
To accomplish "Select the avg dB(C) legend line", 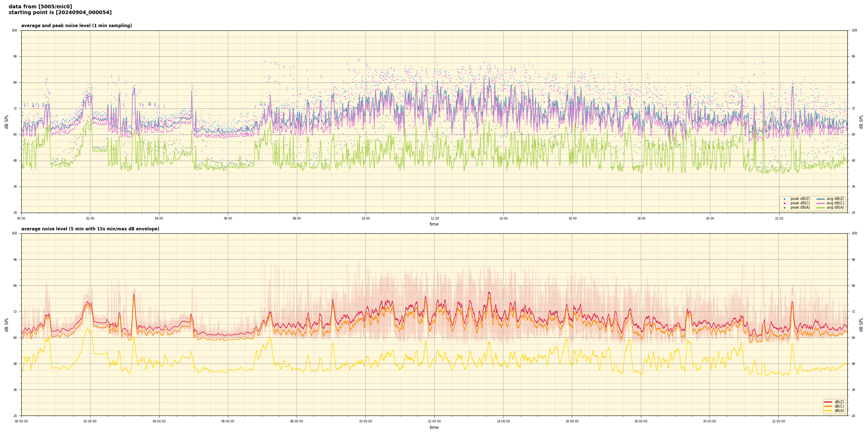I will coord(821,203).
